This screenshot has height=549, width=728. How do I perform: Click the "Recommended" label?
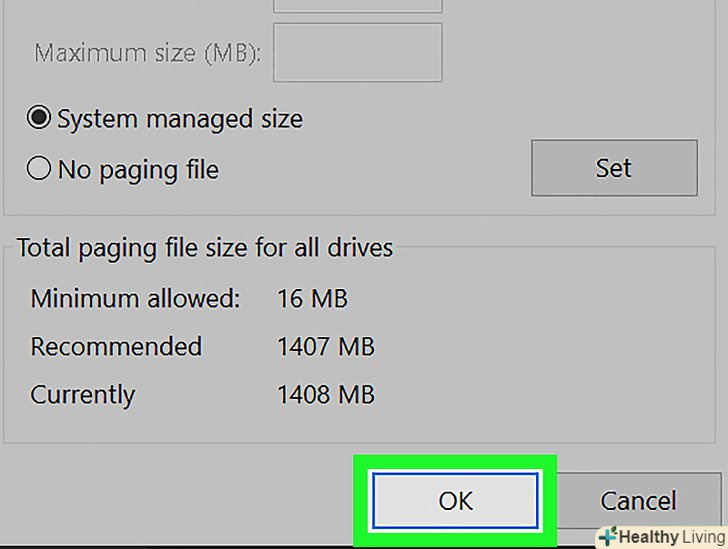tap(116, 346)
